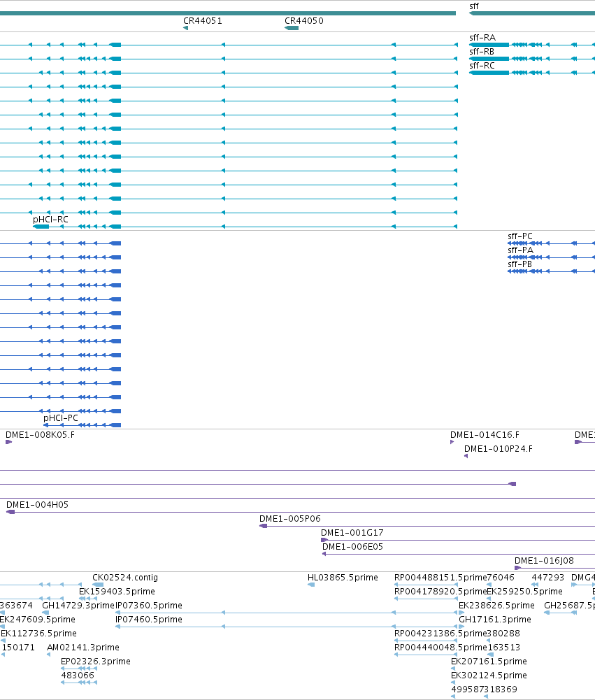Select the EK112736.5prime label

coord(39,634)
